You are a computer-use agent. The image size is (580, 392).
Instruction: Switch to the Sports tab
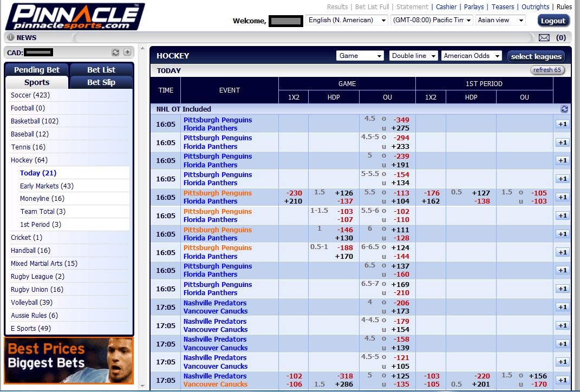(x=37, y=82)
